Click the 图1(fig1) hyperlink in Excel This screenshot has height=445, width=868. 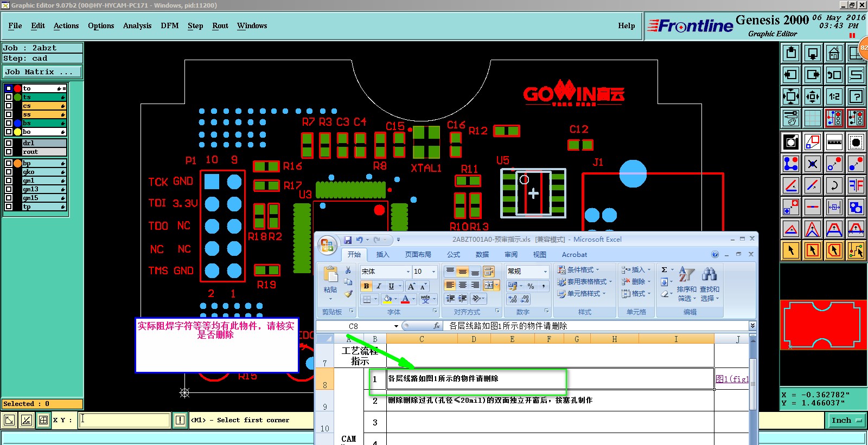point(732,379)
